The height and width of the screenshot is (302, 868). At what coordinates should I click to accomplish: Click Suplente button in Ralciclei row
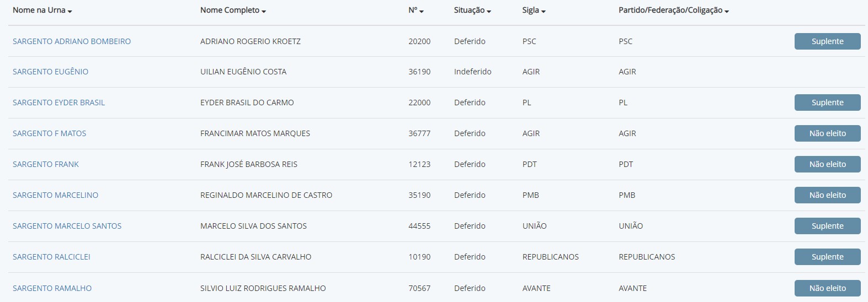(827, 257)
